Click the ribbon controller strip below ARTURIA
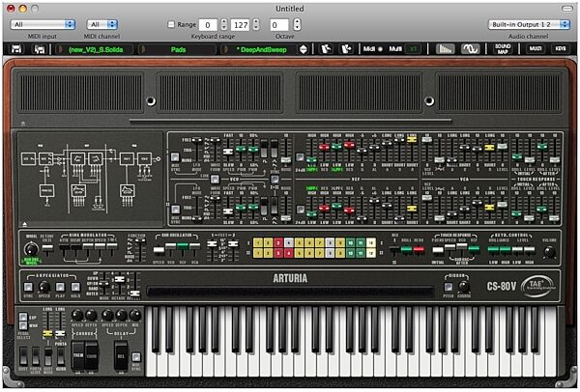Screen dimensions: 580x392 pyautogui.click(x=290, y=293)
